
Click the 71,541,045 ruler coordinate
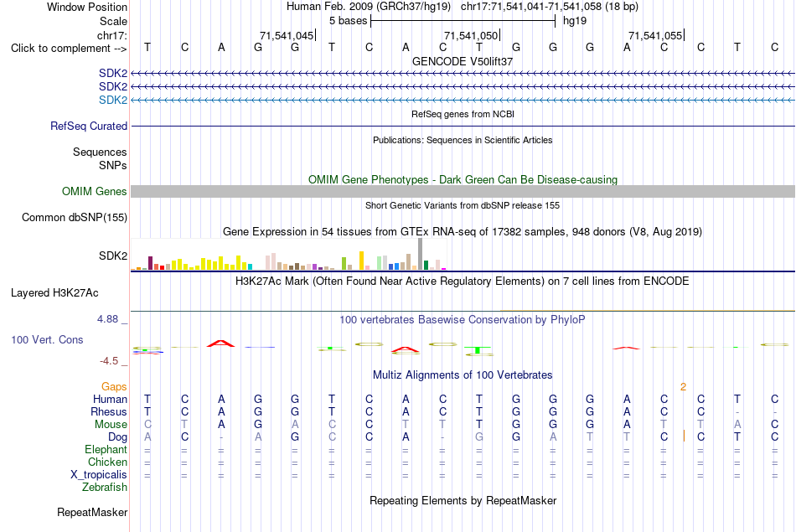287,35
